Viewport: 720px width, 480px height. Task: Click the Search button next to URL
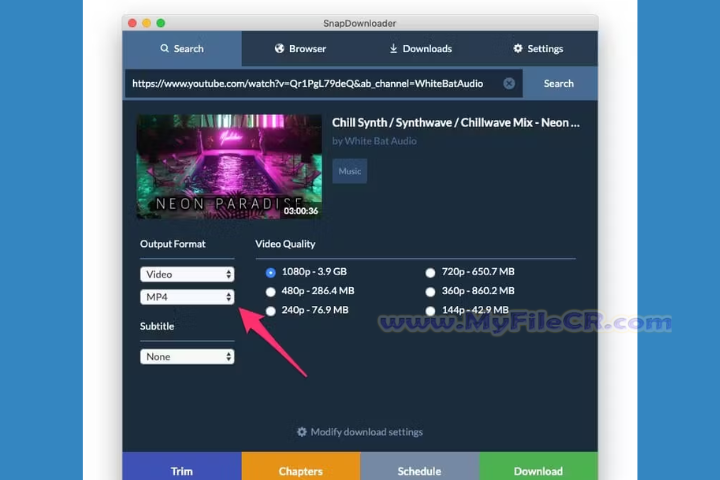point(560,84)
